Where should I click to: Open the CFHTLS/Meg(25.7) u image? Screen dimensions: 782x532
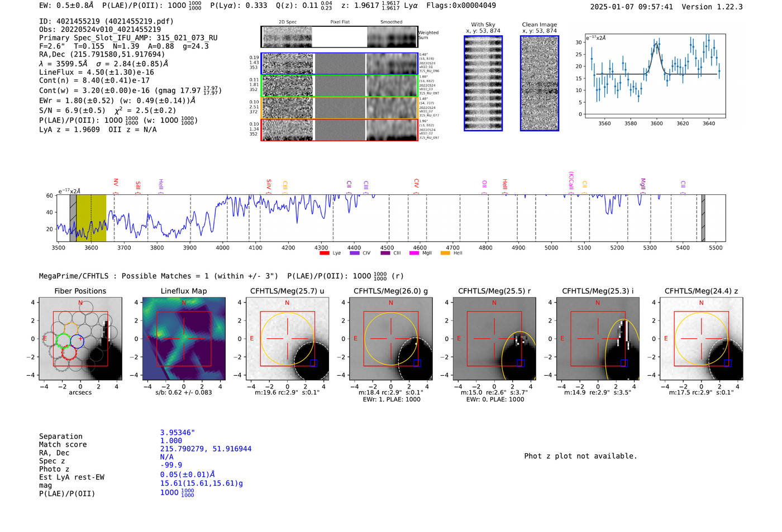287,339
